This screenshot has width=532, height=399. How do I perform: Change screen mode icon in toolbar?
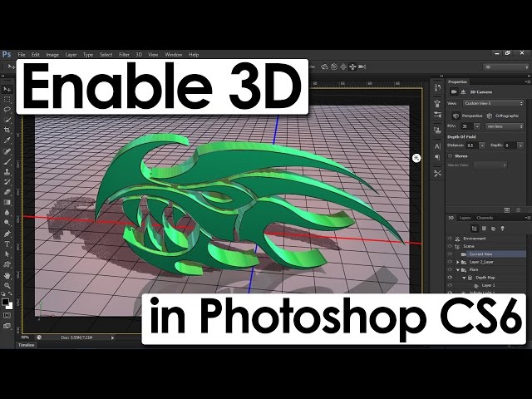(7, 326)
